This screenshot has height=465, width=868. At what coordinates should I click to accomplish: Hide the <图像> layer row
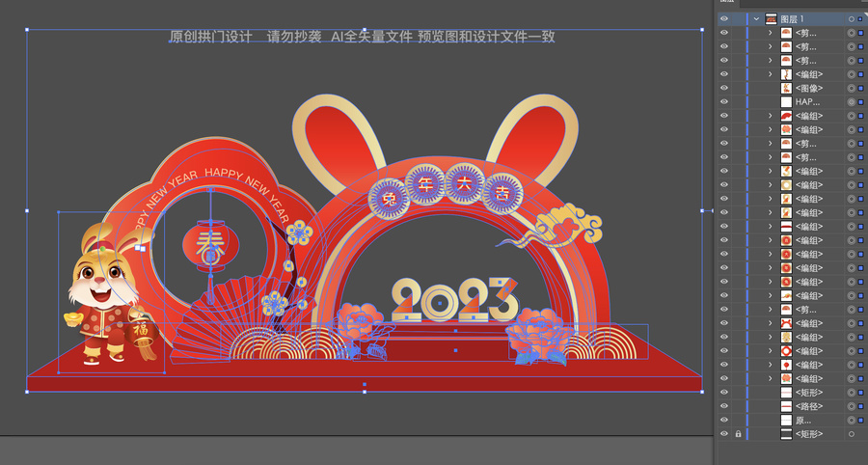point(724,88)
